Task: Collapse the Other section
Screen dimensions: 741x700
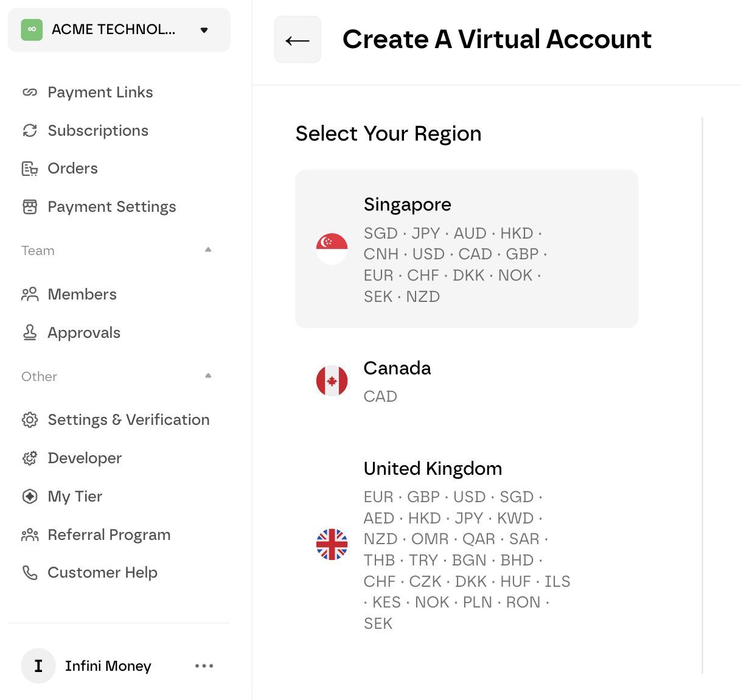Action: pos(208,376)
